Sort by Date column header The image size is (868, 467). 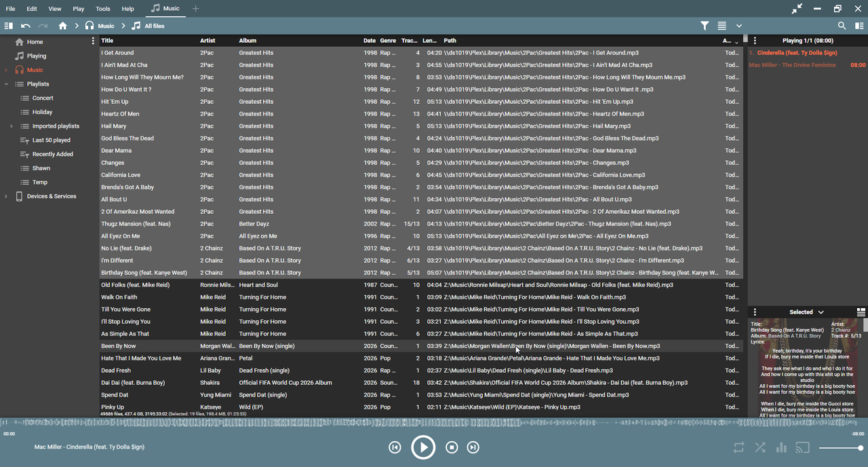pos(370,41)
